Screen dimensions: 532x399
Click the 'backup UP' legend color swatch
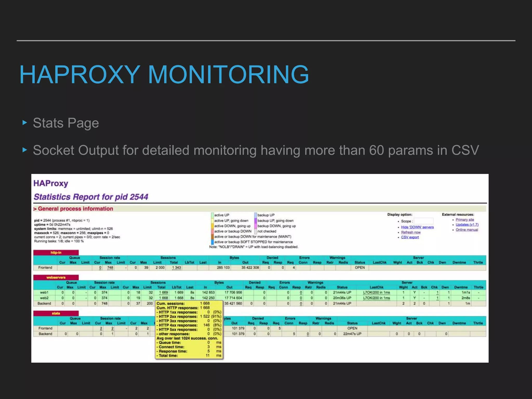point(256,215)
